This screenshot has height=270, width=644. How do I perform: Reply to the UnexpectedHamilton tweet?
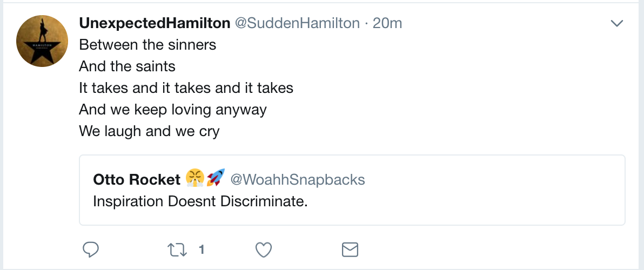90,249
